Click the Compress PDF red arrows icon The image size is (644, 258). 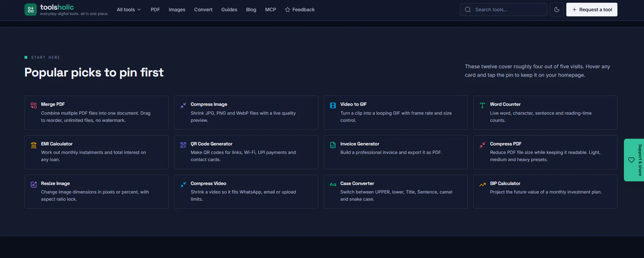[482, 145]
